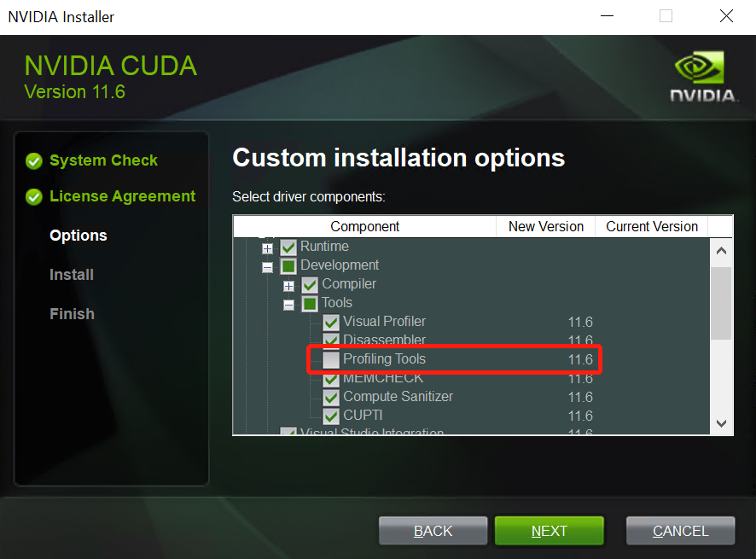Collapse the Tools tree node
The height and width of the screenshot is (559, 756).
coord(288,305)
